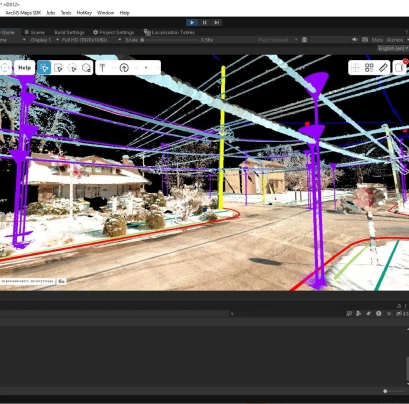This screenshot has width=409, height=404.
Task: Click the Step frame button
Action: 217,22
